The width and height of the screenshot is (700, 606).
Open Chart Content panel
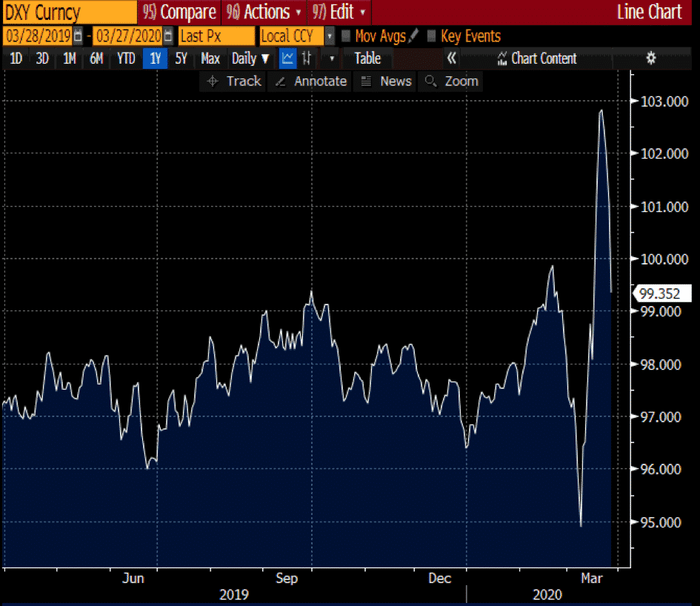click(538, 59)
